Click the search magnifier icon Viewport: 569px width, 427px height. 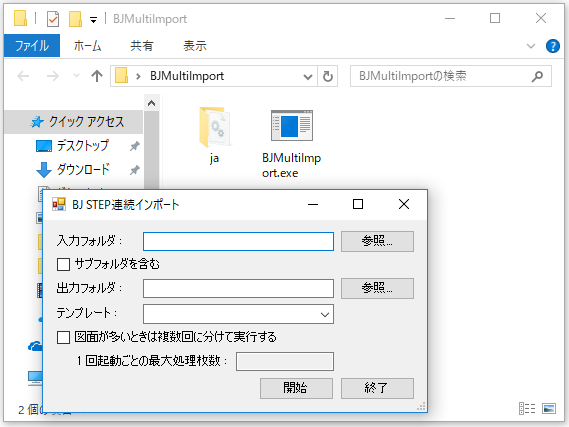click(537, 76)
